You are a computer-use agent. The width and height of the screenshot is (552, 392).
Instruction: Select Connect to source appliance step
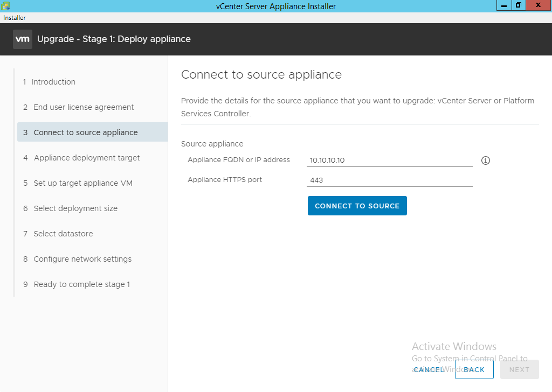[86, 132]
